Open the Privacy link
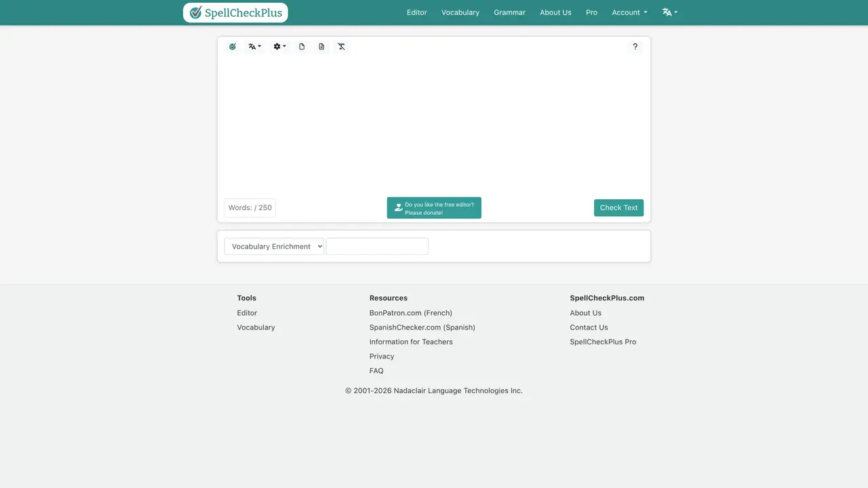The image size is (868, 488). click(x=382, y=357)
